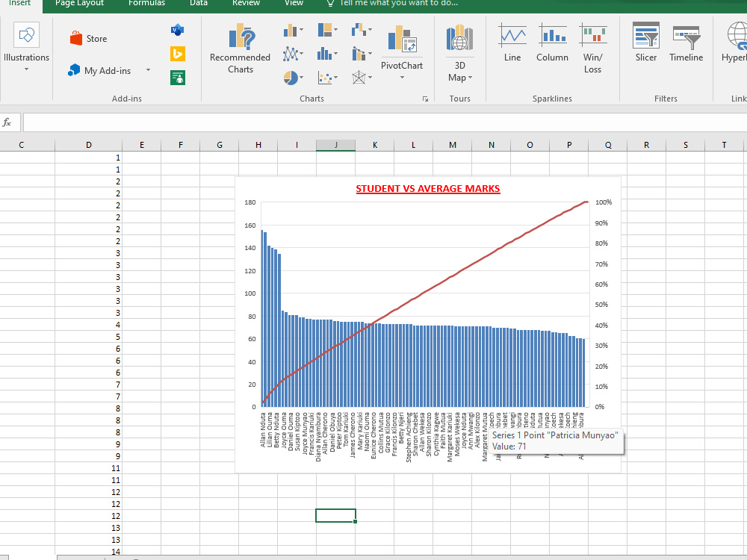Click the My Add-ins icon
Screen dimensions: 747x560
pos(74,70)
